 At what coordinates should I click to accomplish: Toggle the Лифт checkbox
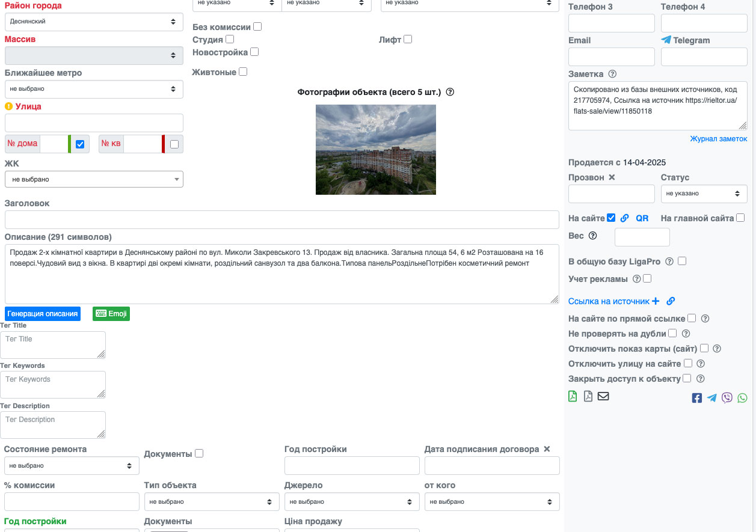(x=408, y=39)
